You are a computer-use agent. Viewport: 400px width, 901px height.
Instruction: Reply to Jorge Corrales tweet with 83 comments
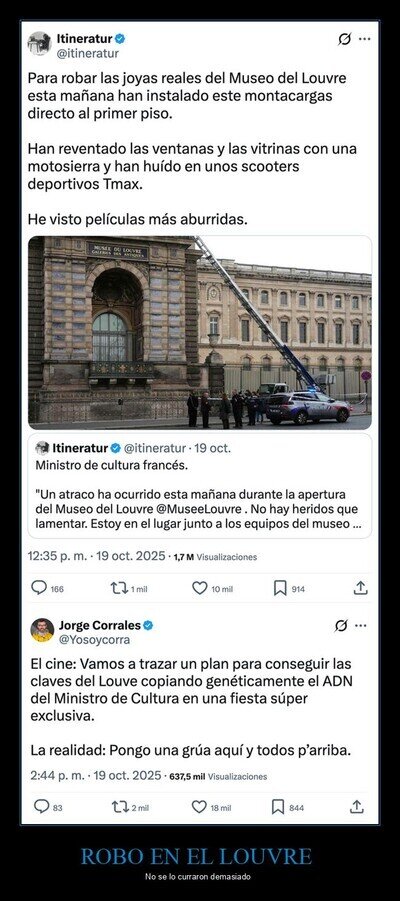[x=41, y=807]
